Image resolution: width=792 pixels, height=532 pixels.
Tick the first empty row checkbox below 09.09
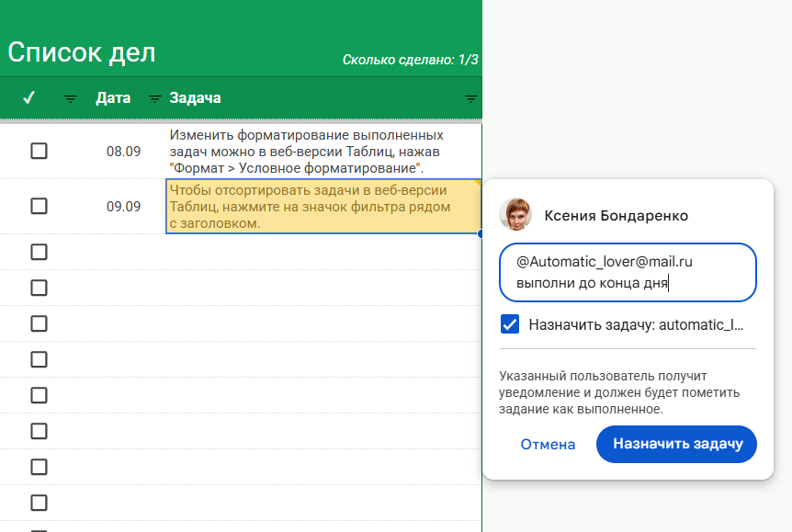[x=39, y=252]
